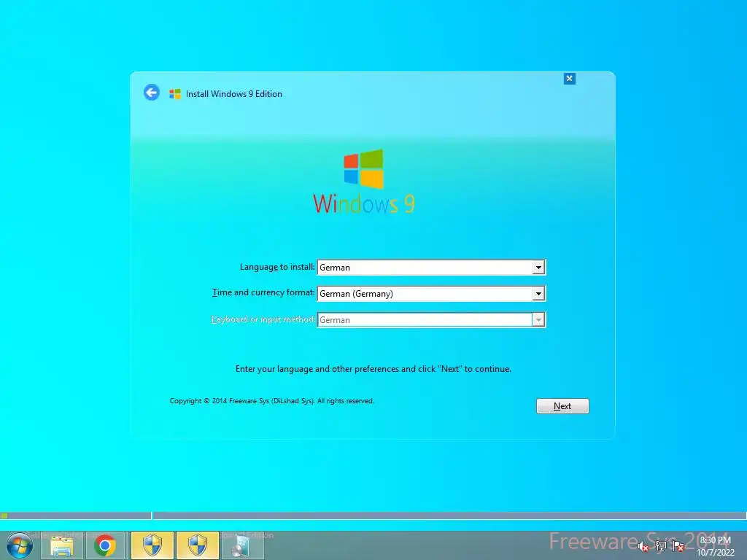Close the Install Windows 9 dialog
Screen dimensions: 747x560
(x=569, y=79)
